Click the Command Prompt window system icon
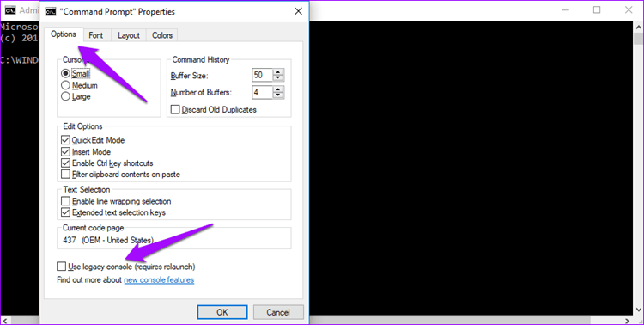This screenshot has width=644, height=325. pos(10,10)
